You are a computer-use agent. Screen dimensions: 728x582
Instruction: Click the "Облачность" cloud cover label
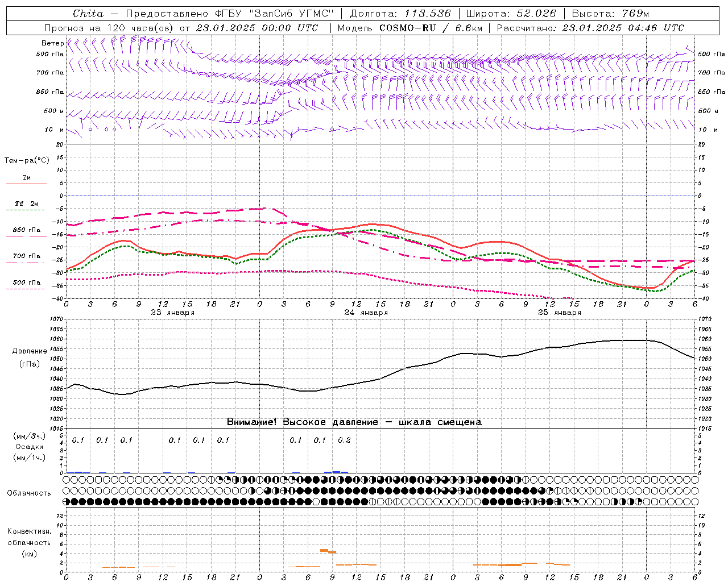[29, 493]
